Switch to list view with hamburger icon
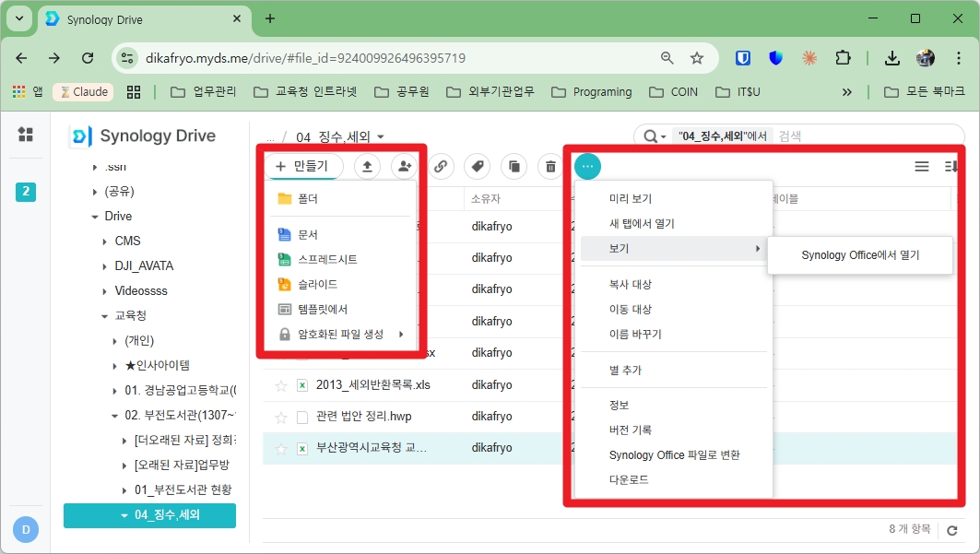 (x=921, y=166)
